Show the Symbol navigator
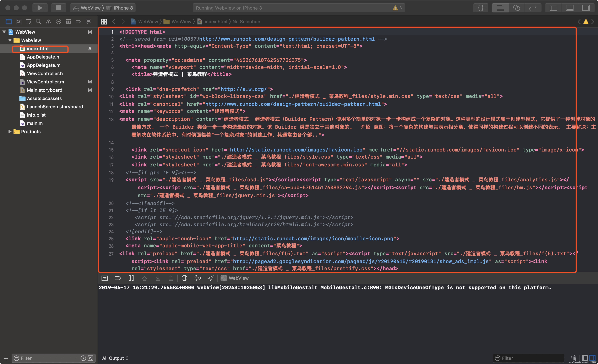 [28, 22]
